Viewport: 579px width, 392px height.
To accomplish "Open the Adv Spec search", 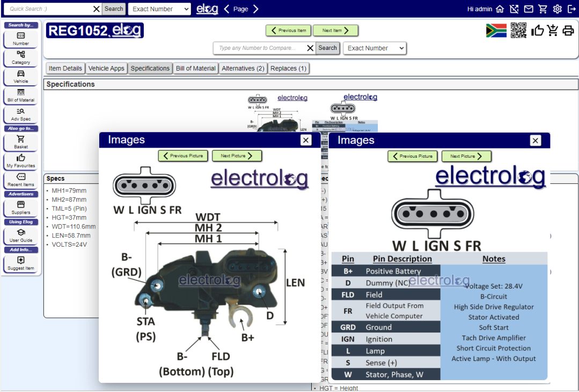I will 21,114.
